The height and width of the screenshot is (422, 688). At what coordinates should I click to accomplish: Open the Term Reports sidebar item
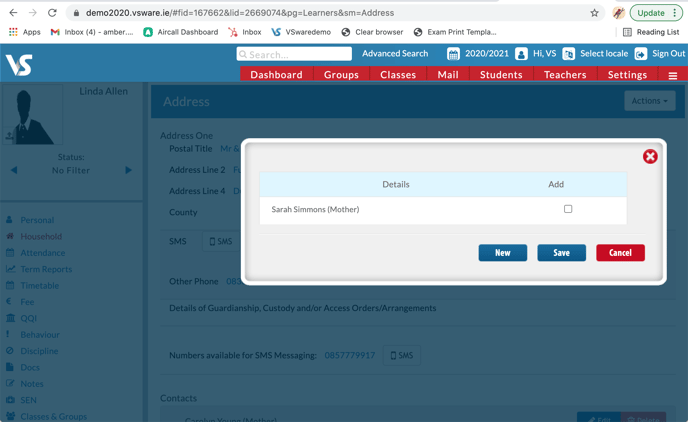[x=46, y=269]
